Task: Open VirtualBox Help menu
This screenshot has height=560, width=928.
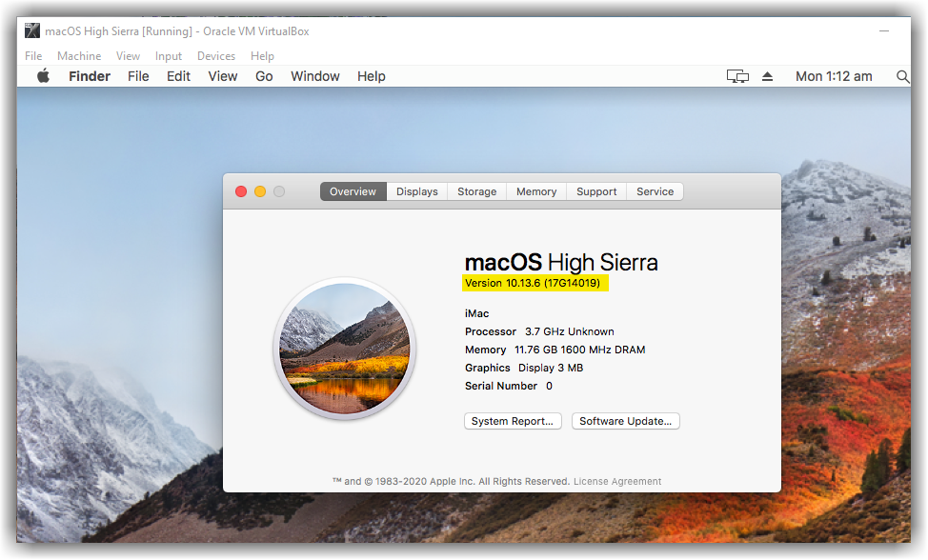Action: [x=262, y=55]
